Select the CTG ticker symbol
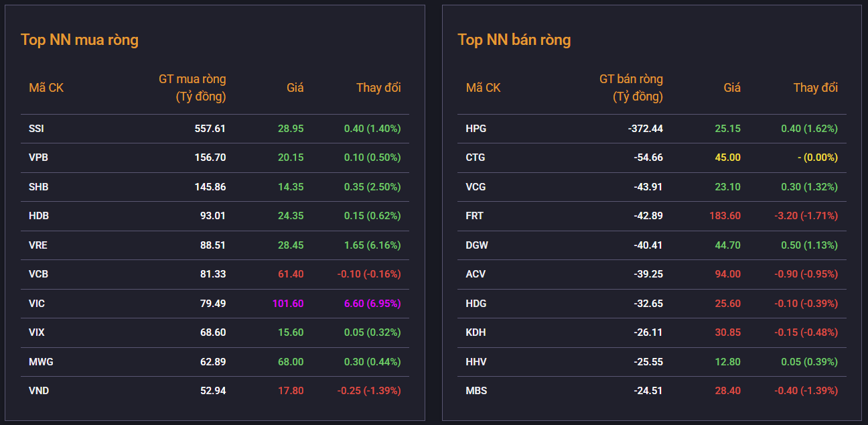This screenshot has width=868, height=425. [x=476, y=158]
